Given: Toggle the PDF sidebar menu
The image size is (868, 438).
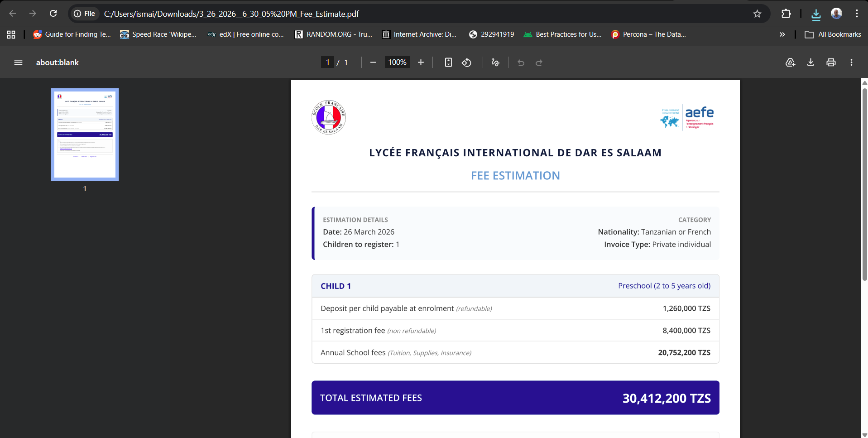Looking at the screenshot, I should (18, 63).
